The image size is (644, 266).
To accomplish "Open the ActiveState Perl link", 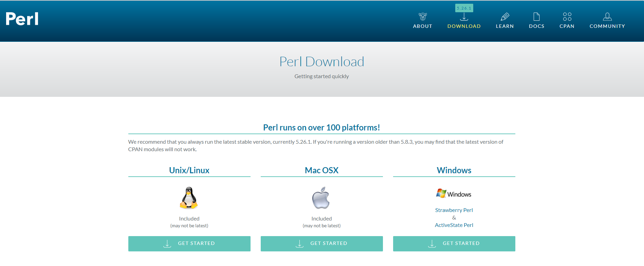I will click(x=454, y=225).
